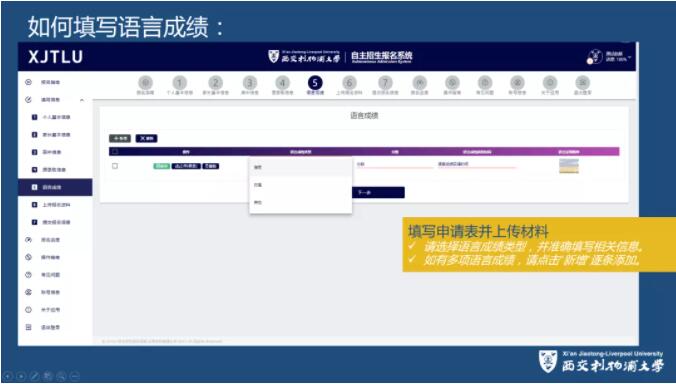Open sidebar sub-item 3 高中信息
676x384 pixels.
[55, 152]
